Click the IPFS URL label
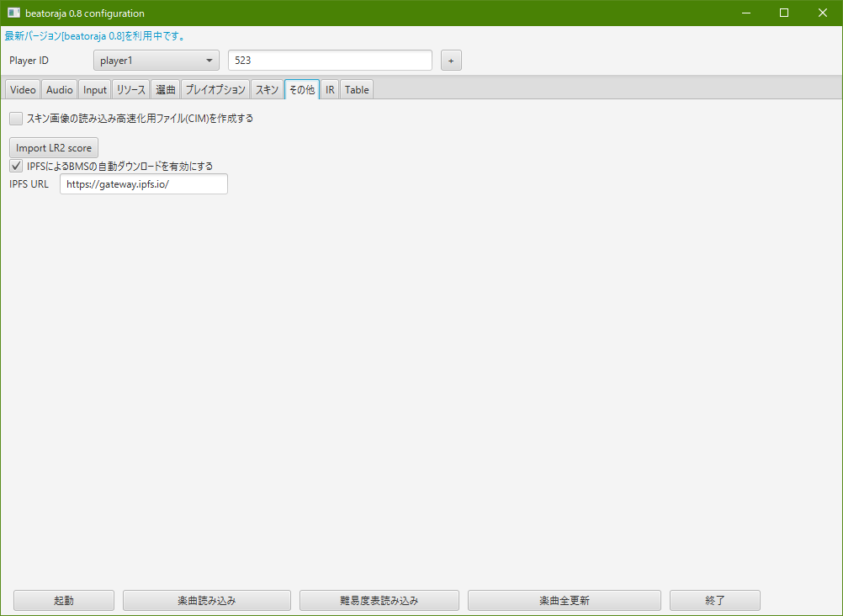 click(x=29, y=184)
